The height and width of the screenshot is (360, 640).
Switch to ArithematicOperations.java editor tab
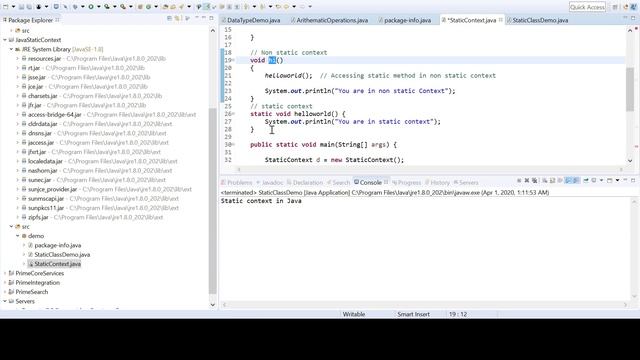(x=329, y=20)
